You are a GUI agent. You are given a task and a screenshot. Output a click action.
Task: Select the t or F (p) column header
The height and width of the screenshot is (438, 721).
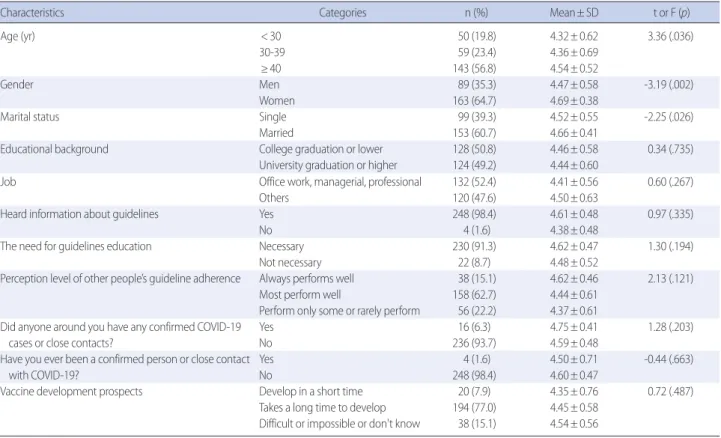(671, 12)
